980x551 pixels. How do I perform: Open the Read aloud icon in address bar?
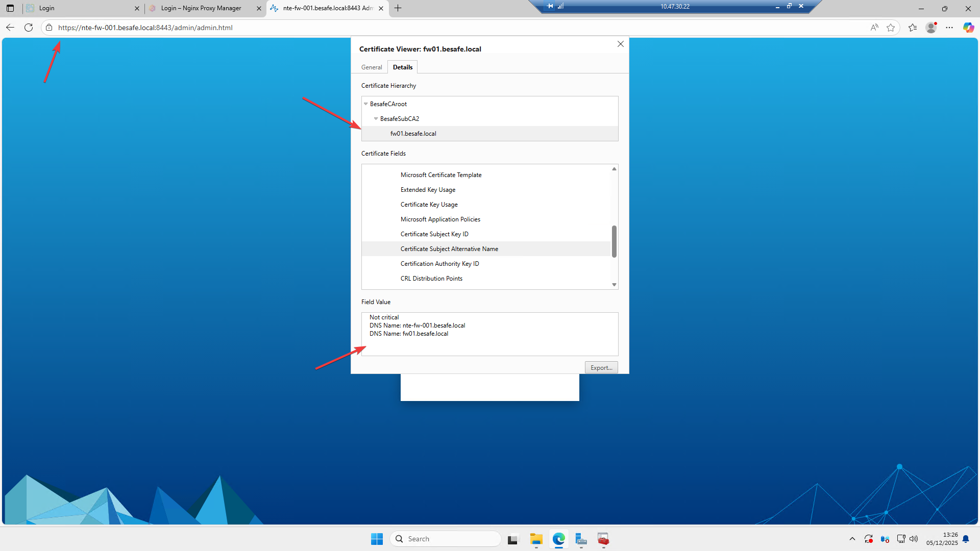coord(874,28)
